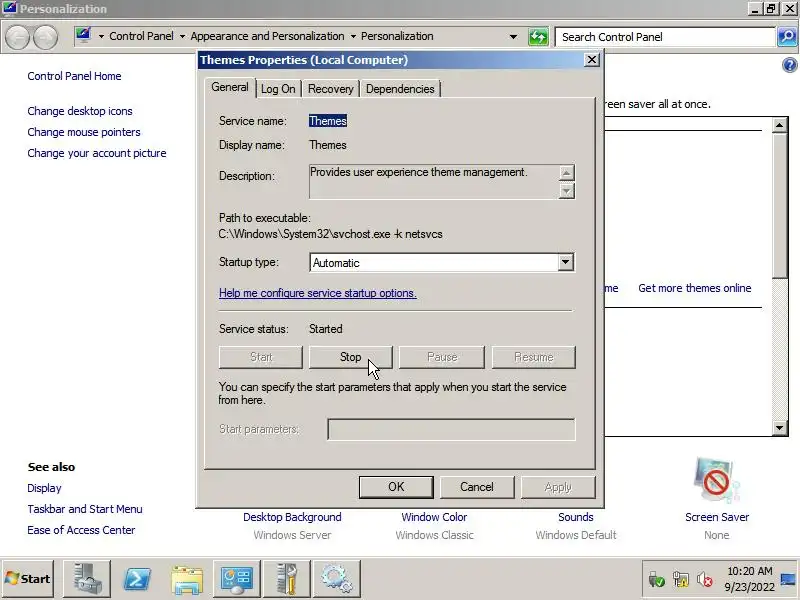
Task: Select the General tab
Action: (x=230, y=87)
